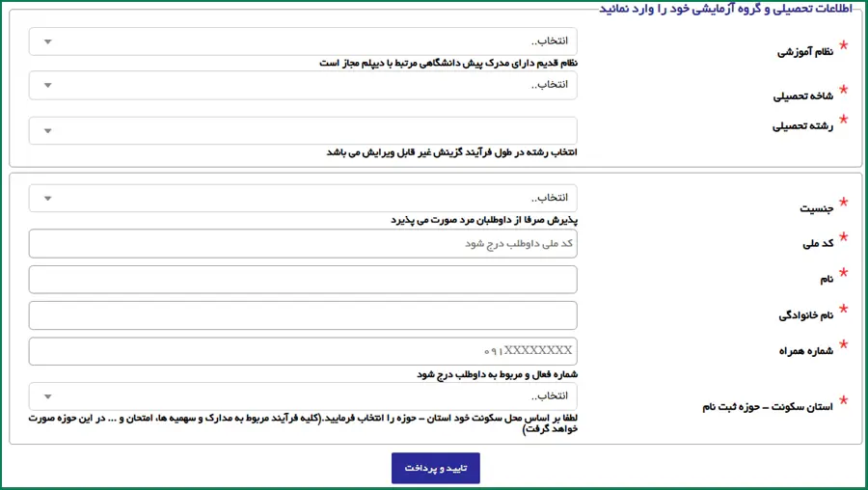Viewport: 868px width, 490px height.
Task: Click the اطلاعات تحصیلی heading text
Action: [x=731, y=8]
